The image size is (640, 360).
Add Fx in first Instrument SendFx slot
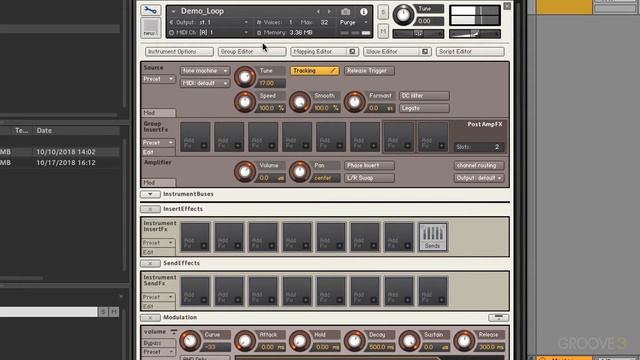[x=195, y=291]
